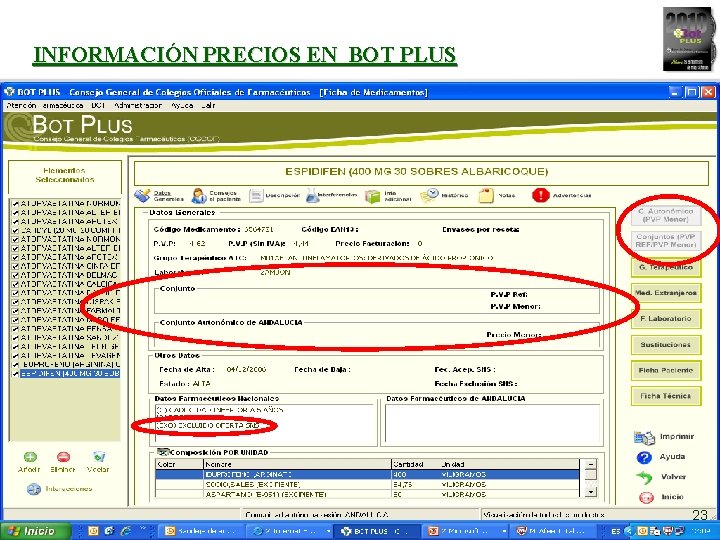Click the Unidad column header
The width and height of the screenshot is (720, 540).
tap(509, 464)
